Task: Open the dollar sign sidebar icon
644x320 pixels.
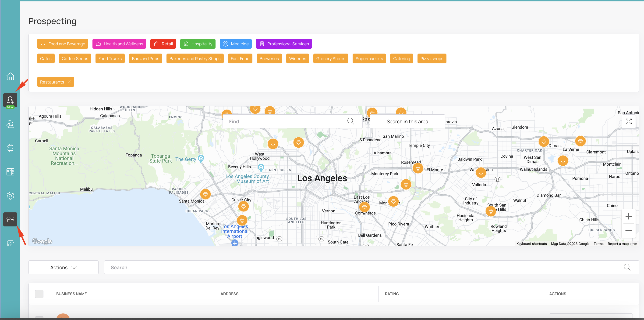Action: [10, 148]
